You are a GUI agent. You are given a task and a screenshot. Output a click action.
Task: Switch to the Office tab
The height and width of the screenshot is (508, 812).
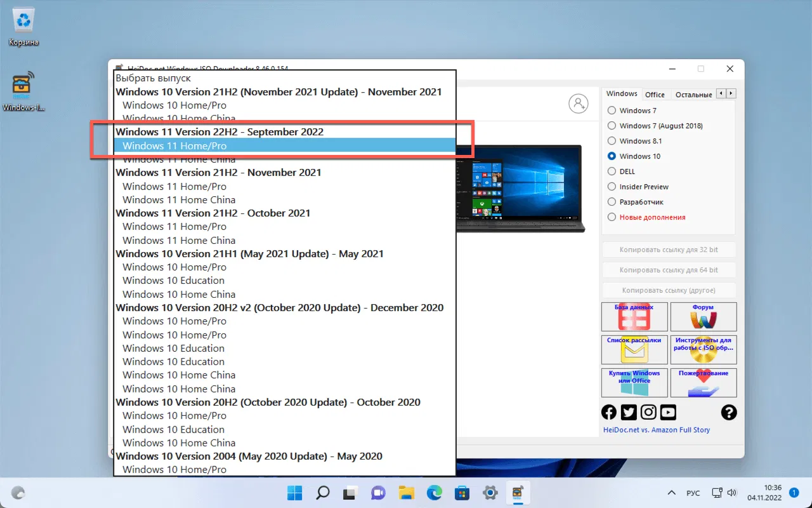655,93
